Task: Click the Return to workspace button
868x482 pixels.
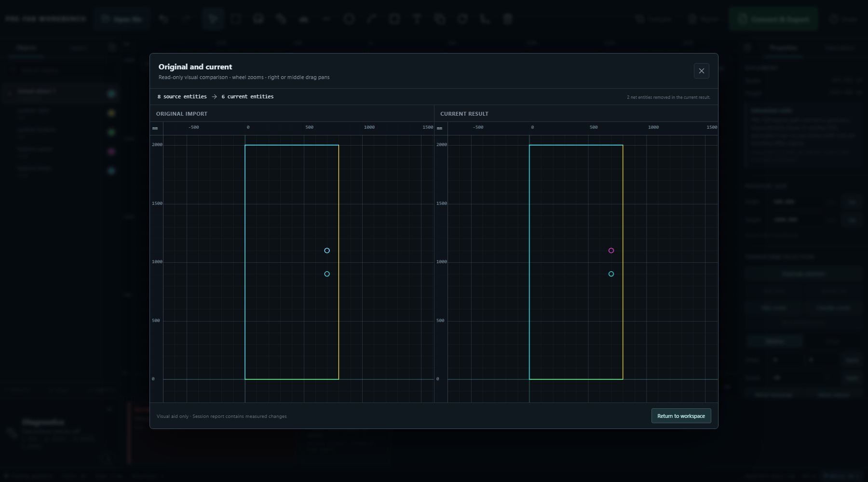Action: (681, 416)
